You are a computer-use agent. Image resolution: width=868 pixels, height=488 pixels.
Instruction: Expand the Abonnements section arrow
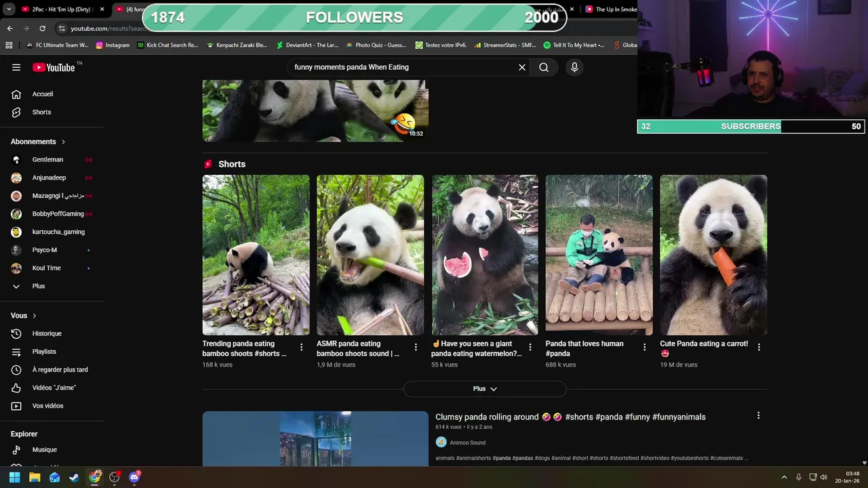63,142
